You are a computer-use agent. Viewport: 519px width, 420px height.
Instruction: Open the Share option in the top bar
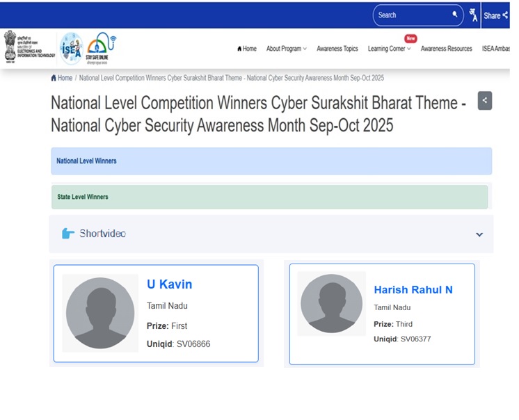coord(495,15)
